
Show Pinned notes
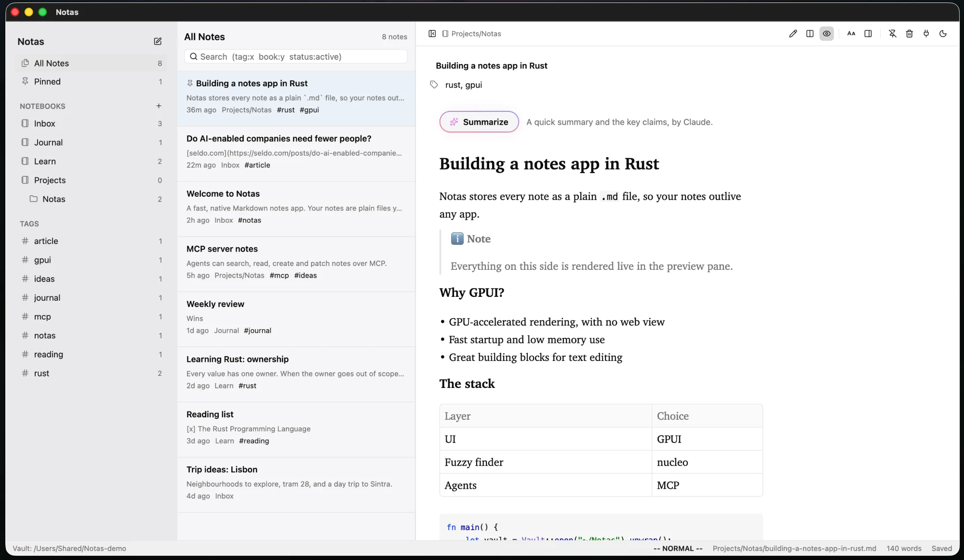tap(92, 82)
